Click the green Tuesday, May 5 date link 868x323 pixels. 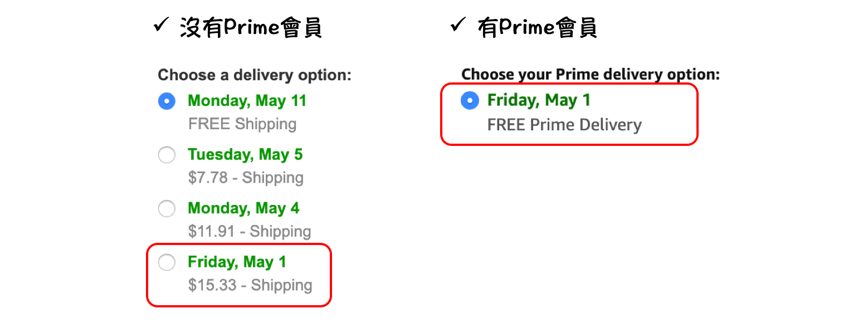245,154
